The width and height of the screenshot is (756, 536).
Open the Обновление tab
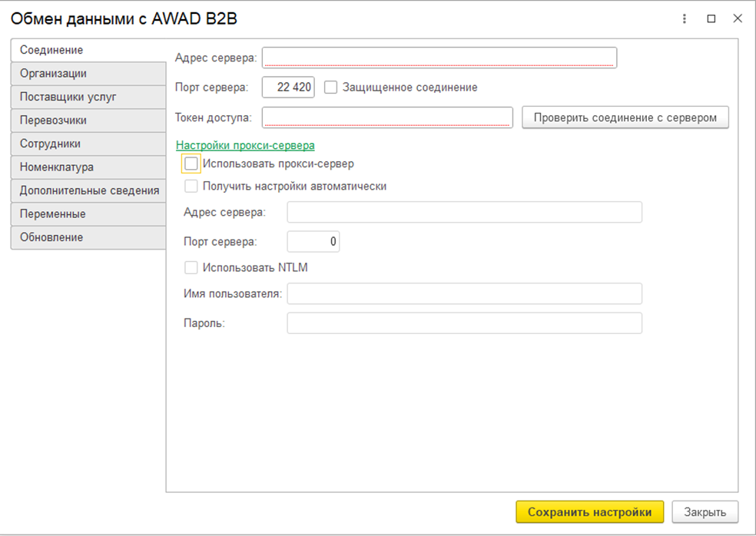(x=88, y=237)
